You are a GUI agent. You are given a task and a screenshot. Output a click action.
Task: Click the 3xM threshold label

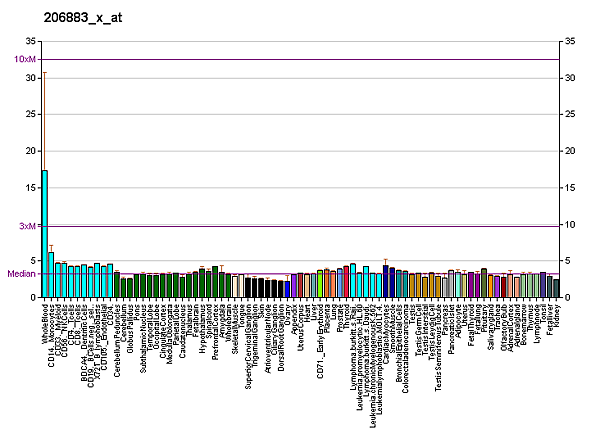27,226
